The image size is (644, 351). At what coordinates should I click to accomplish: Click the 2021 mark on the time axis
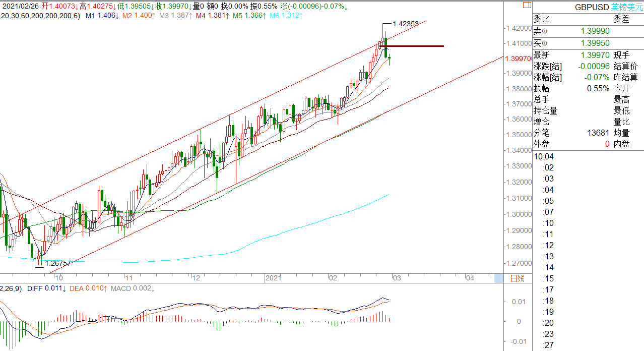click(273, 278)
